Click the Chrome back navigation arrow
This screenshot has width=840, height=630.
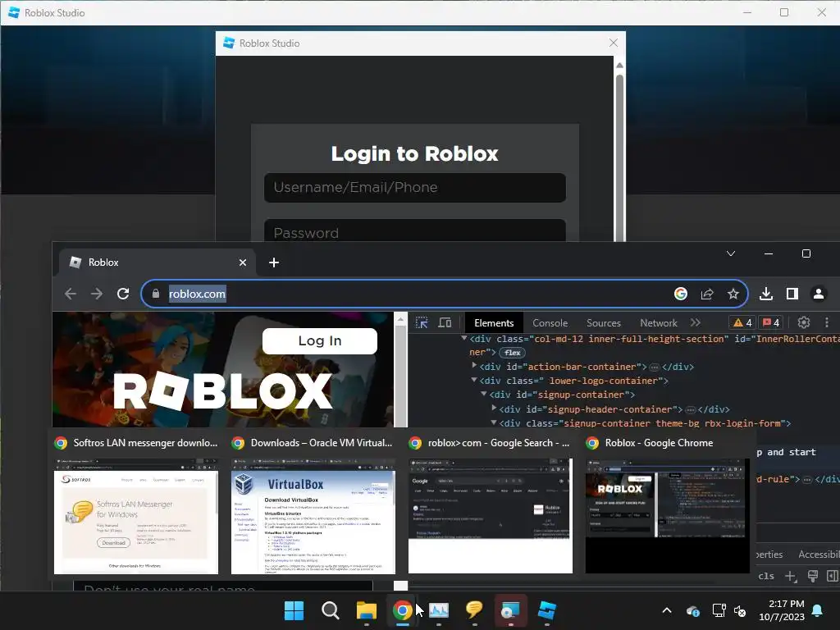tap(71, 294)
